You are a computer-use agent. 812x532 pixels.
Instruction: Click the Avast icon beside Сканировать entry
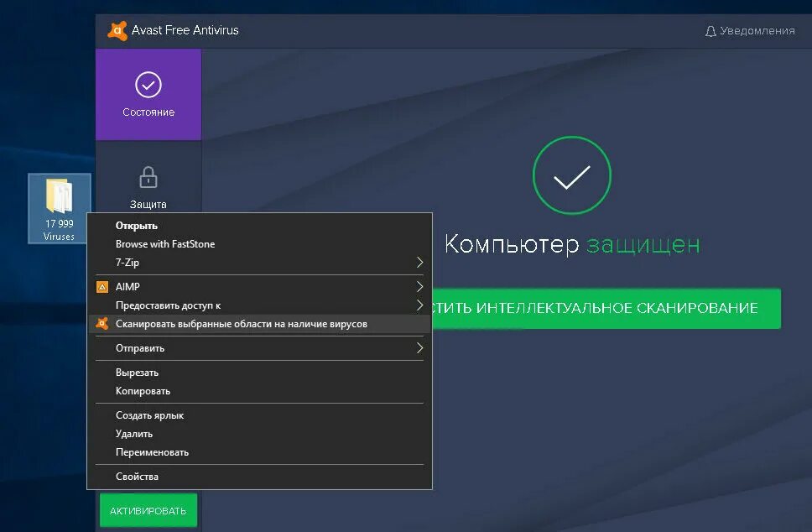102,324
